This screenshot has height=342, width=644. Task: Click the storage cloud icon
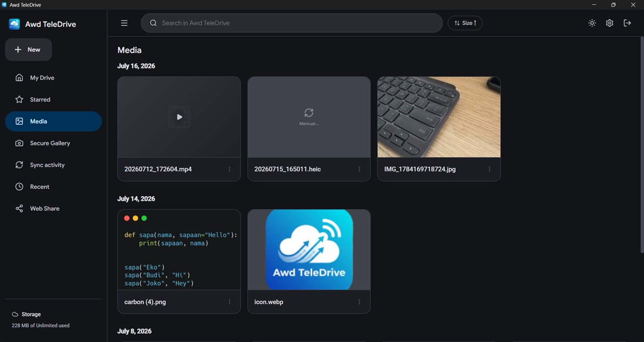click(15, 314)
